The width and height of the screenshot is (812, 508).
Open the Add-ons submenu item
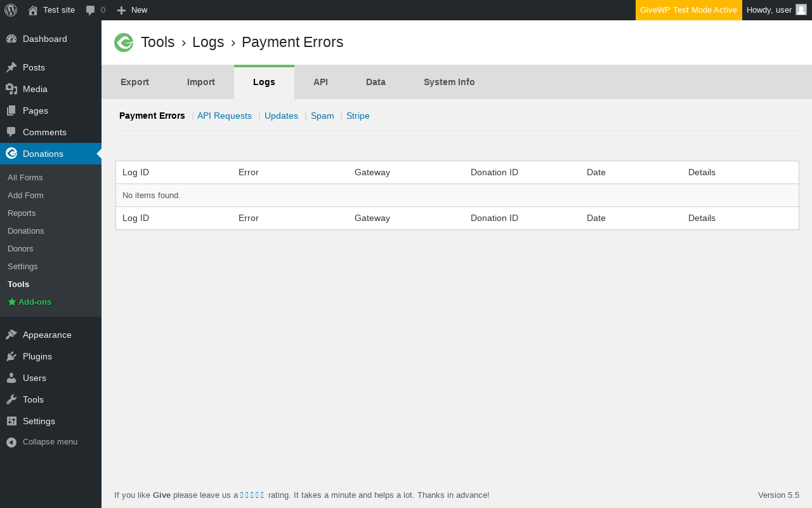[x=51, y=302]
